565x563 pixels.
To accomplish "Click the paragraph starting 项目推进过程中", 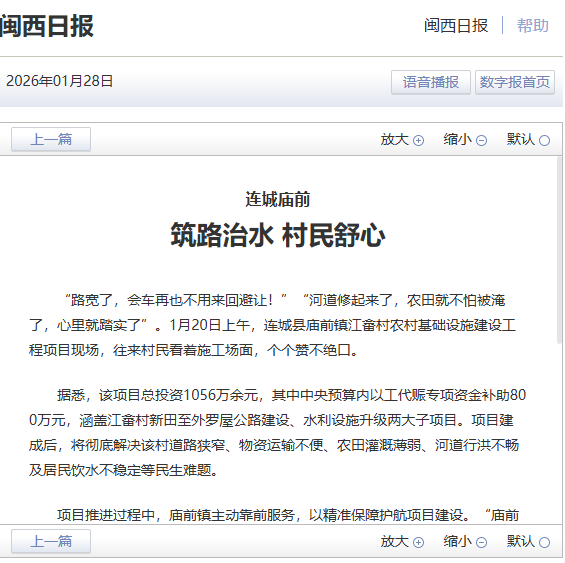I will tap(288, 515).
